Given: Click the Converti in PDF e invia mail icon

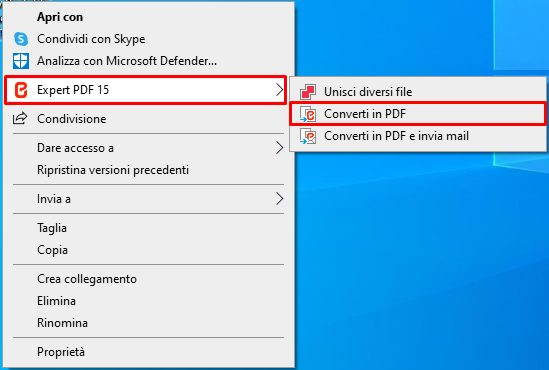Looking at the screenshot, I should click(308, 136).
